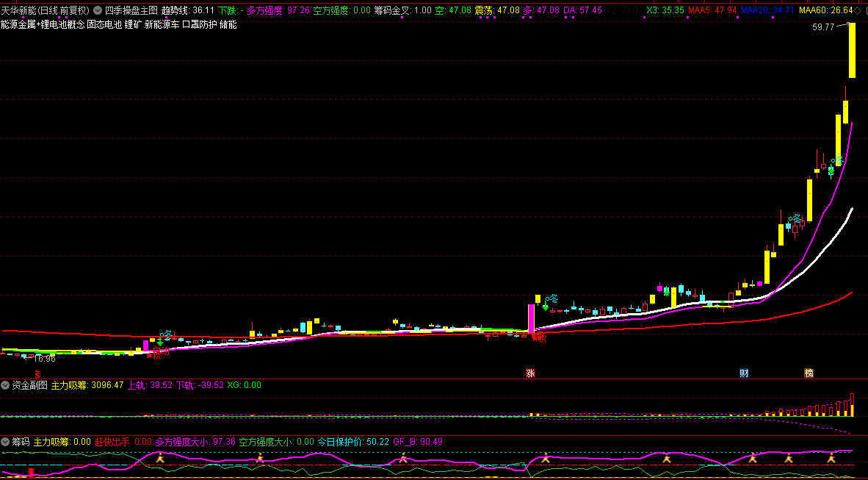The width and height of the screenshot is (868, 480).
Task: Click the leftmost running-man icon in 筹码 panel
Action: point(161,458)
